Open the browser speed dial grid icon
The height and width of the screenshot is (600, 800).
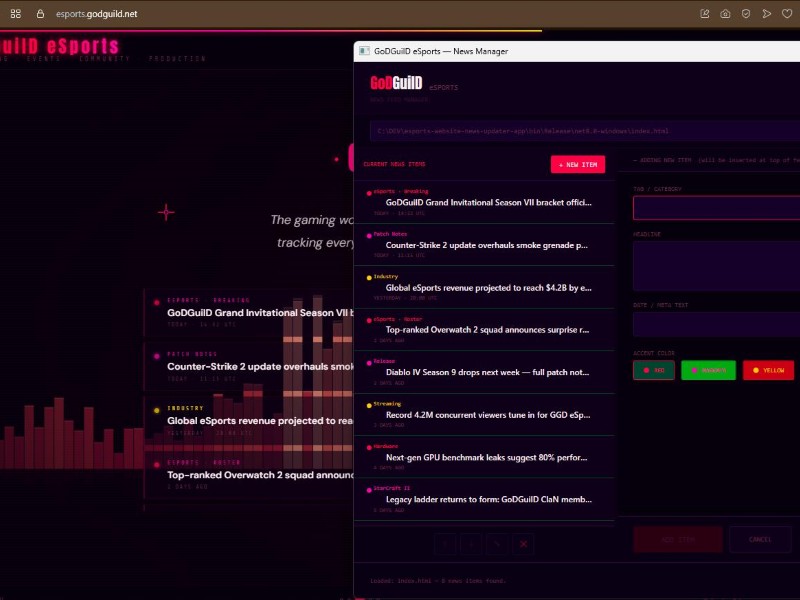click(x=16, y=14)
